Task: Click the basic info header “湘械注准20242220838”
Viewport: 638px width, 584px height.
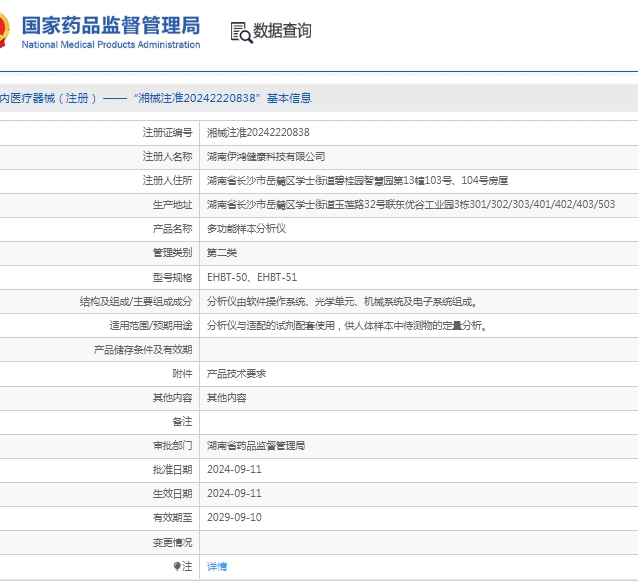Action: [197, 98]
